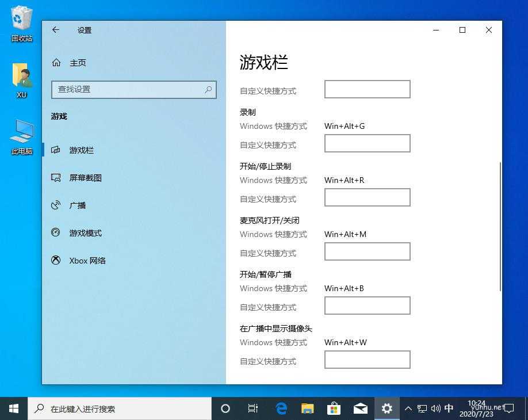Open Task View on the taskbar
The width and height of the screenshot is (528, 420).
coord(252,408)
